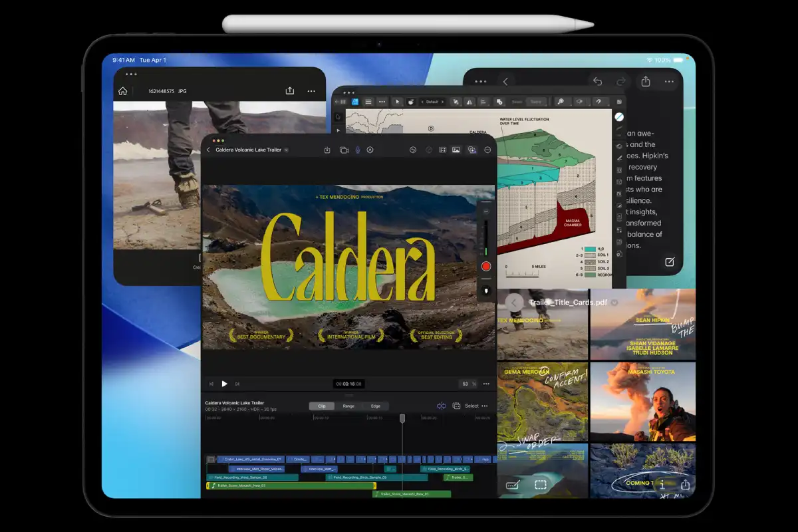This screenshot has width=798, height=532.
Task: Open the camera capture icon
Action: [344, 150]
